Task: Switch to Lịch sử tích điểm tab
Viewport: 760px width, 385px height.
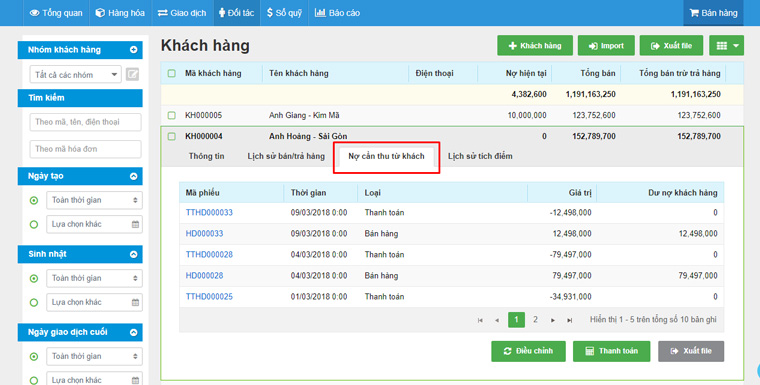Action: pyautogui.click(x=480, y=156)
